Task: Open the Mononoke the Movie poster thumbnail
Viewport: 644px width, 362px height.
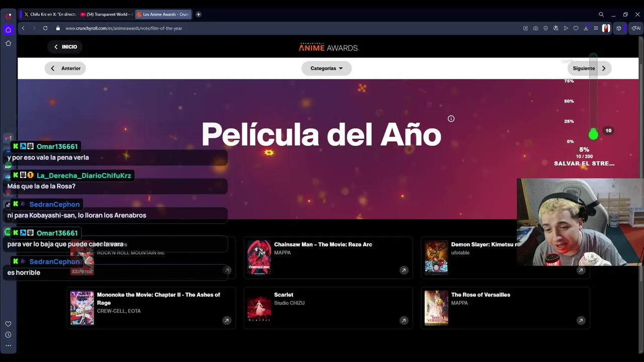Action: [x=82, y=308]
